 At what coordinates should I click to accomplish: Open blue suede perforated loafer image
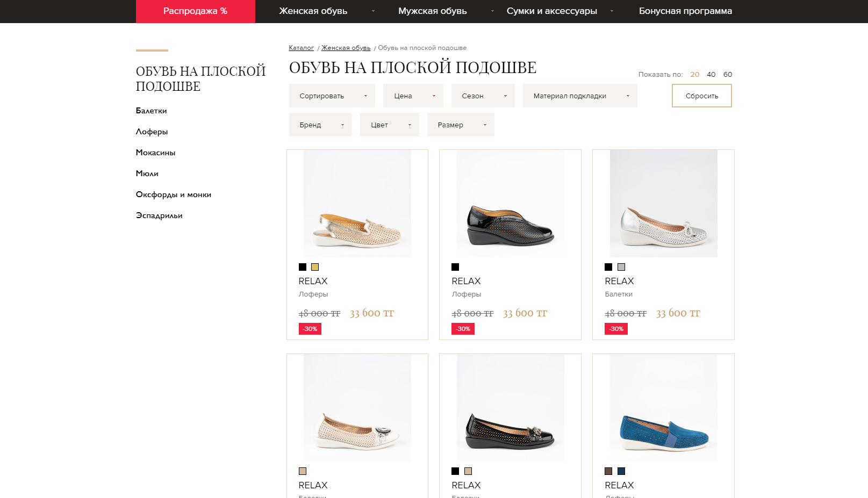tap(664, 408)
